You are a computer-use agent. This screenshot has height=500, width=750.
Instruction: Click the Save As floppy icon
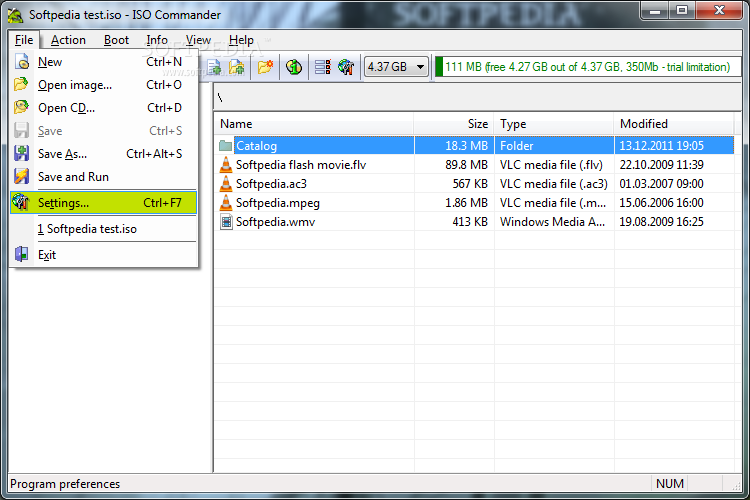22,153
